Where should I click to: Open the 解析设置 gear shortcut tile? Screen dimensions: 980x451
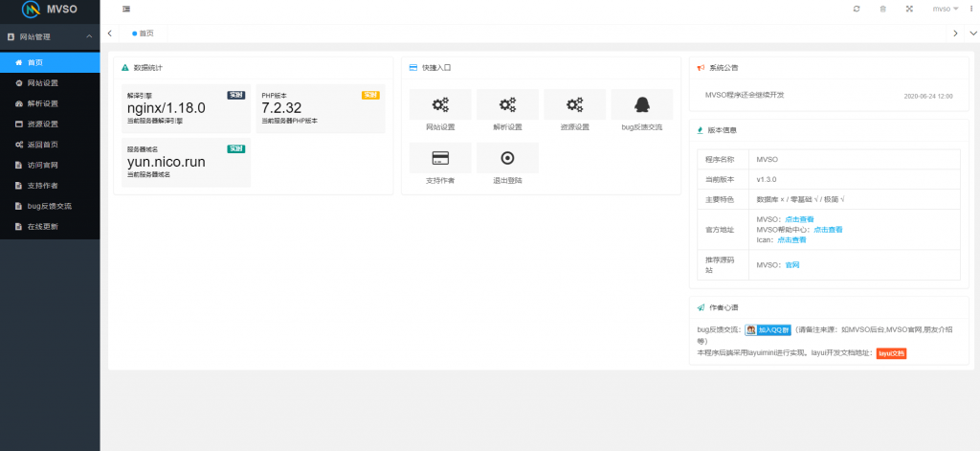(507, 110)
